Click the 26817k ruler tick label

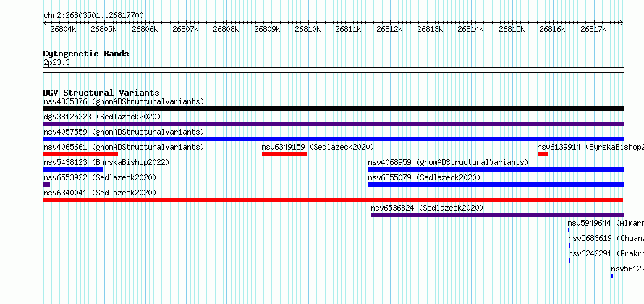(x=593, y=29)
